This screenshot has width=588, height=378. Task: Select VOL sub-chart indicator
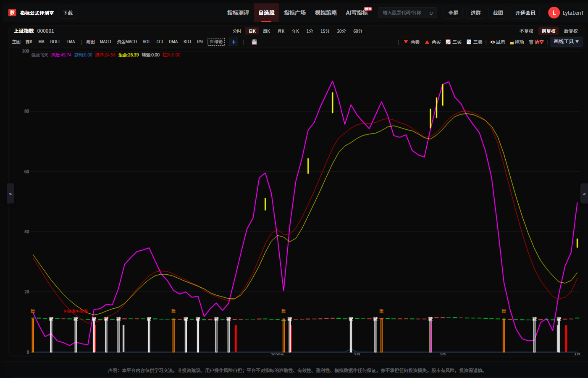point(147,42)
